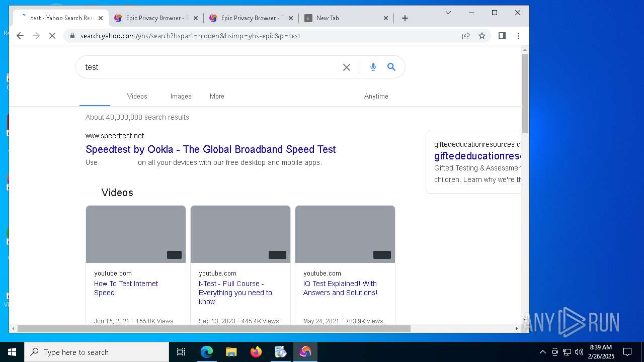Click the Videos section heading
644x362 pixels.
click(x=117, y=193)
